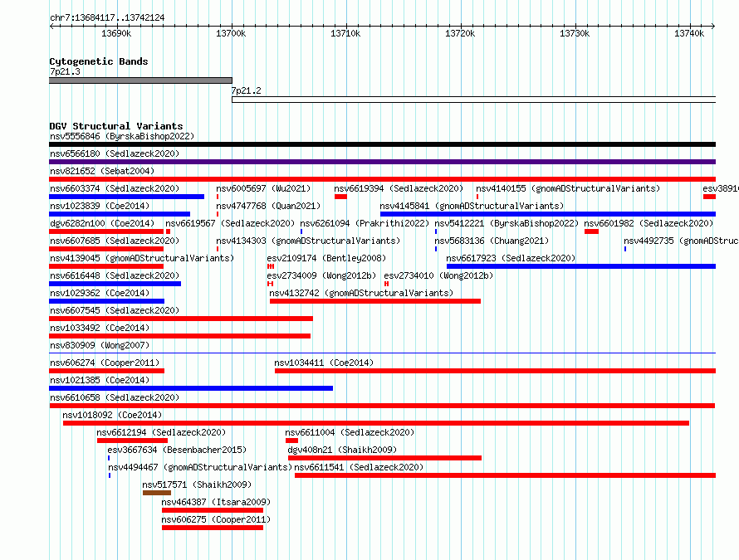Click the nsv6607685 (Sedlazeck2020) label
The height and width of the screenshot is (560, 739).
click(115, 241)
